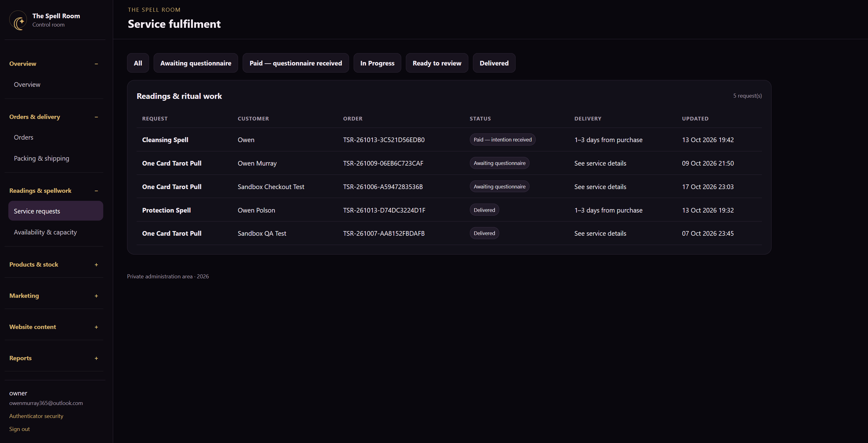This screenshot has width=868, height=443.
Task: Open the Overview sidebar page link
Action: [x=56, y=85]
